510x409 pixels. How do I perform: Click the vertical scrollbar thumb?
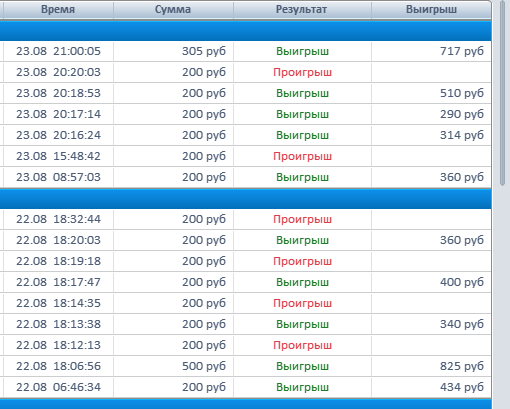click(502, 93)
